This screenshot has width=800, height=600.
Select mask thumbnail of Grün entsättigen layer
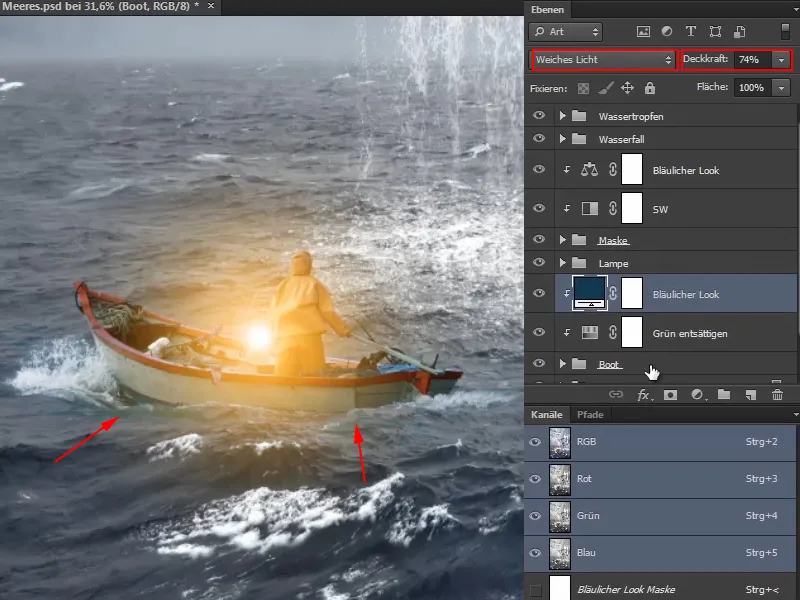[632, 333]
